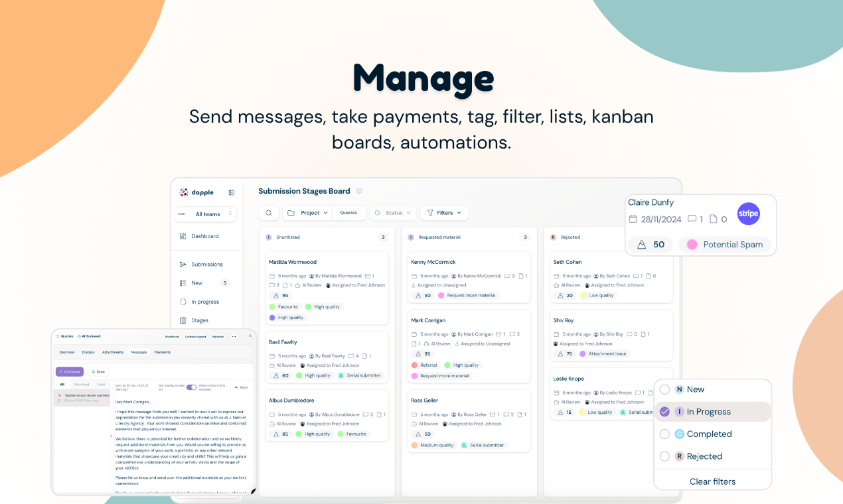The height and width of the screenshot is (504, 843).
Task: Open the Matilda Wormwood card
Action: pos(327,288)
